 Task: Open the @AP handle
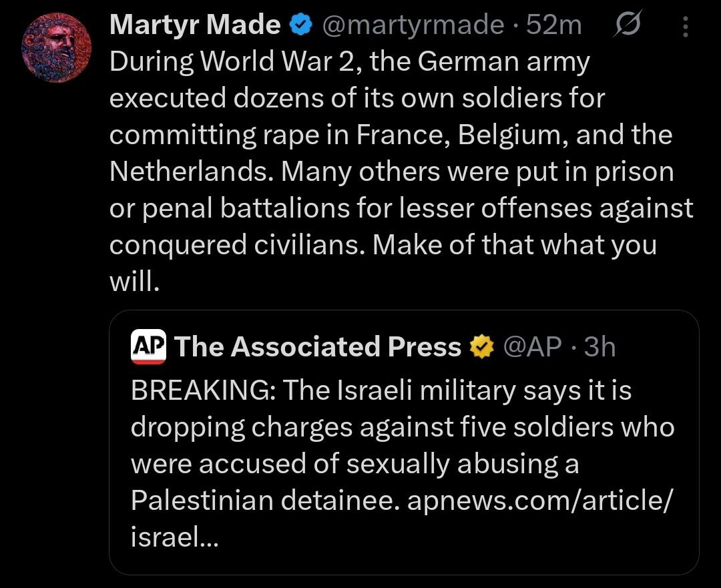531,347
